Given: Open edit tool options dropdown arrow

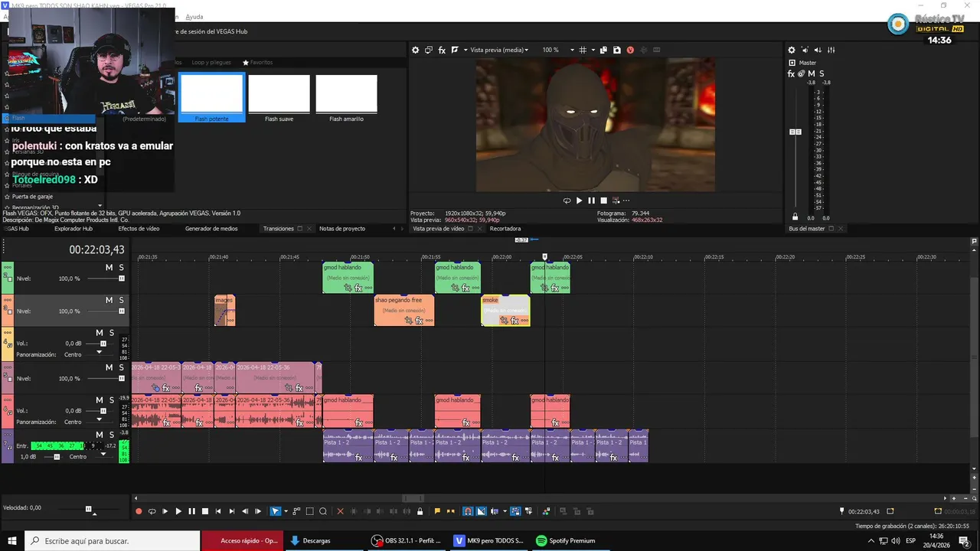Looking at the screenshot, I should (286, 511).
